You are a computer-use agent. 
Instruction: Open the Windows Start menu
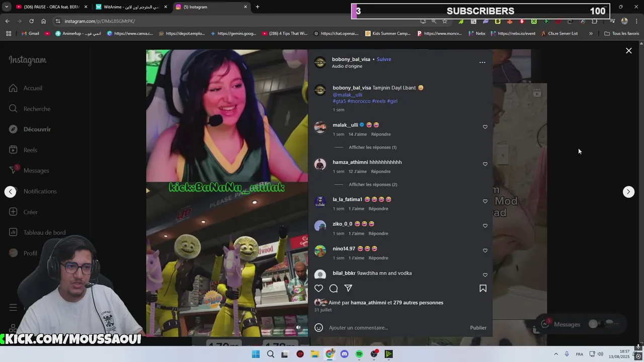coord(256,354)
